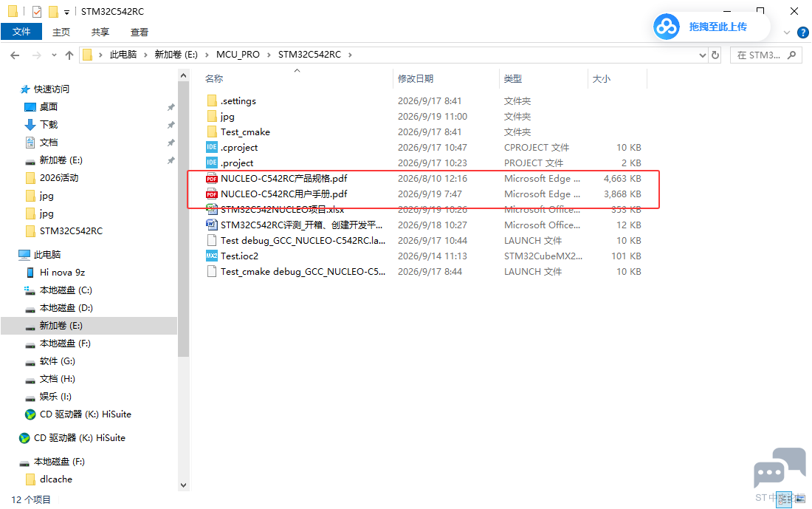
Task: Select the .settings folder
Action: tap(231, 101)
